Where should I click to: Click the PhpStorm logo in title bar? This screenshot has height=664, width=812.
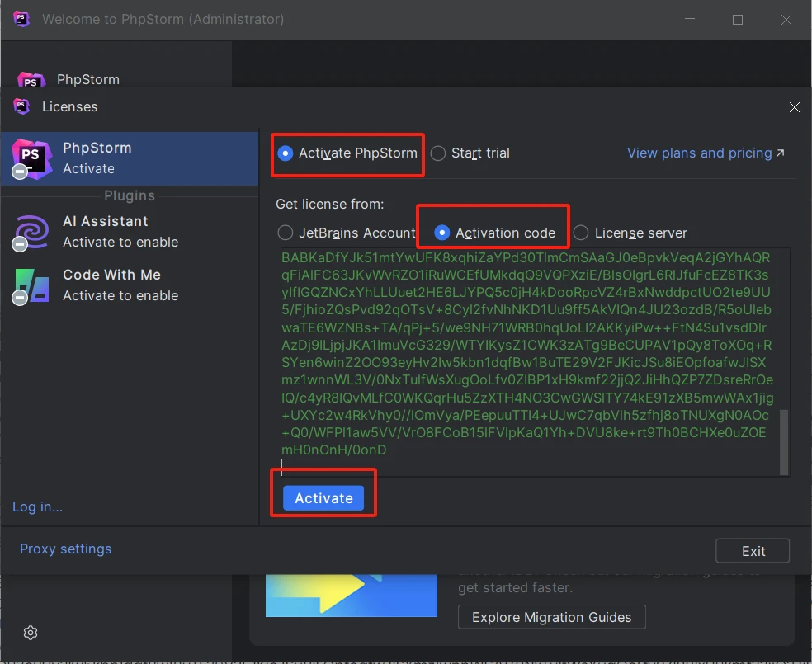(x=21, y=19)
